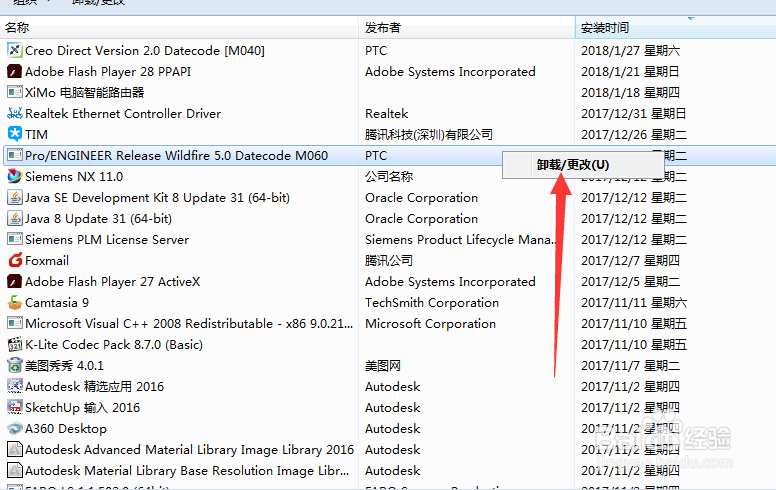Click publisher Siemens Product Lifecycle Mana...

[461, 240]
